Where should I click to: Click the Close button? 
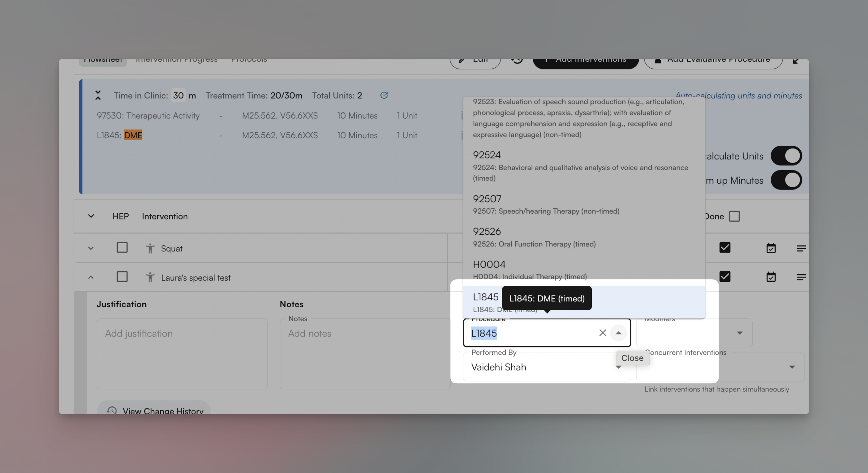point(632,358)
